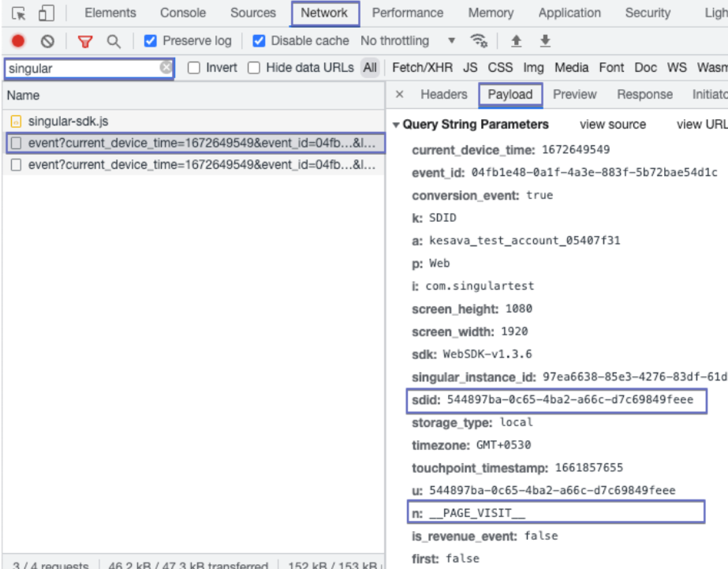Switch to the Console tab
Image resolution: width=728 pixels, height=569 pixels.
click(x=183, y=13)
